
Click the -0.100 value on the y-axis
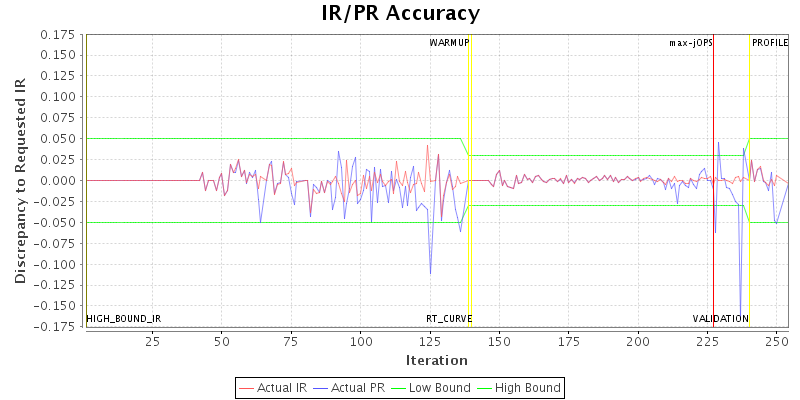(x=56, y=265)
